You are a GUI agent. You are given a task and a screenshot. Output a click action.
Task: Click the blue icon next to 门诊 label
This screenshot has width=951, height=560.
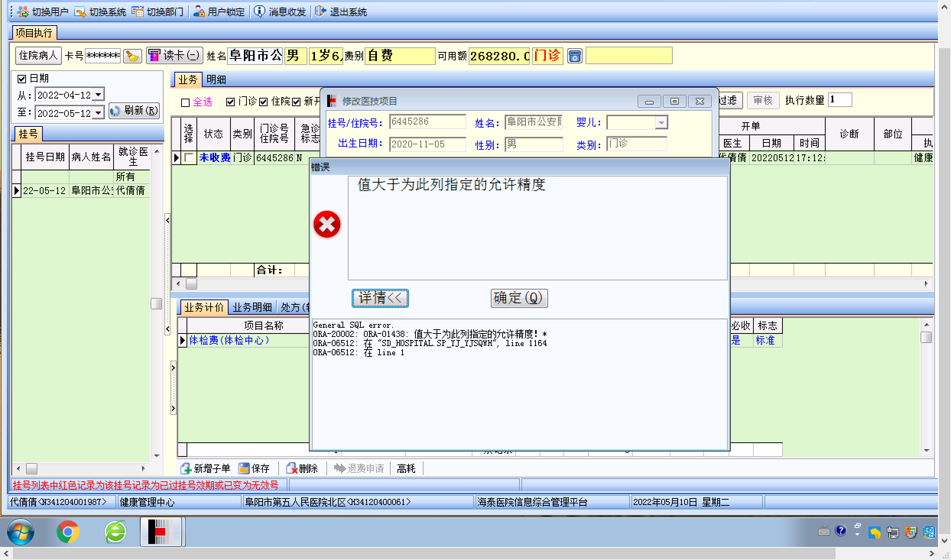pos(574,56)
